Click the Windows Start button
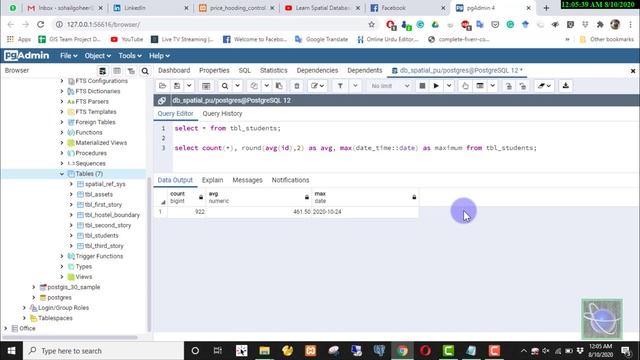The height and width of the screenshot is (360, 640). coord(11,351)
